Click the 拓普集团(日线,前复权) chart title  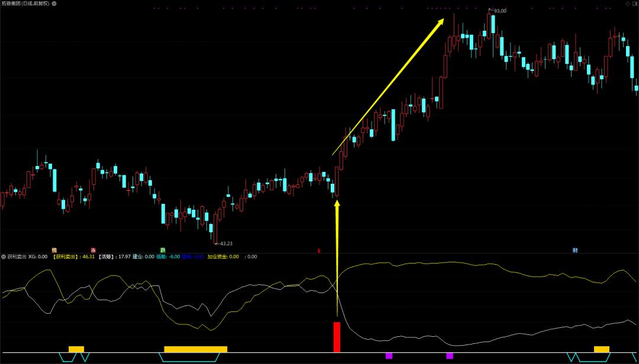point(25,4)
